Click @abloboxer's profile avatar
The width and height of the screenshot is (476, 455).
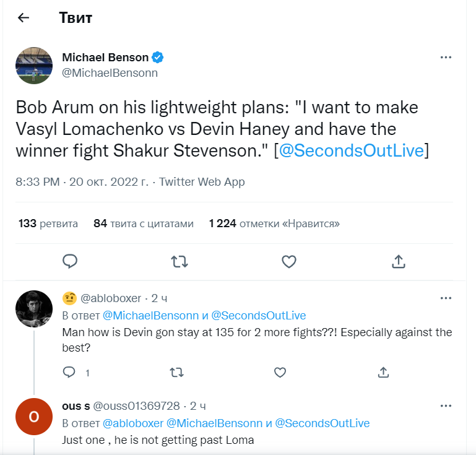[34, 309]
